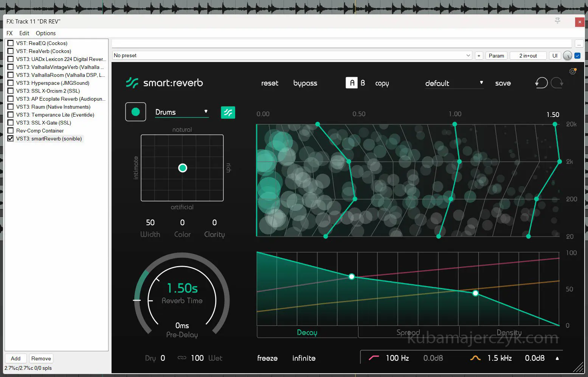Toggle the dry/wet link icon
Viewport: 588px width, 377px height.
tap(182, 358)
